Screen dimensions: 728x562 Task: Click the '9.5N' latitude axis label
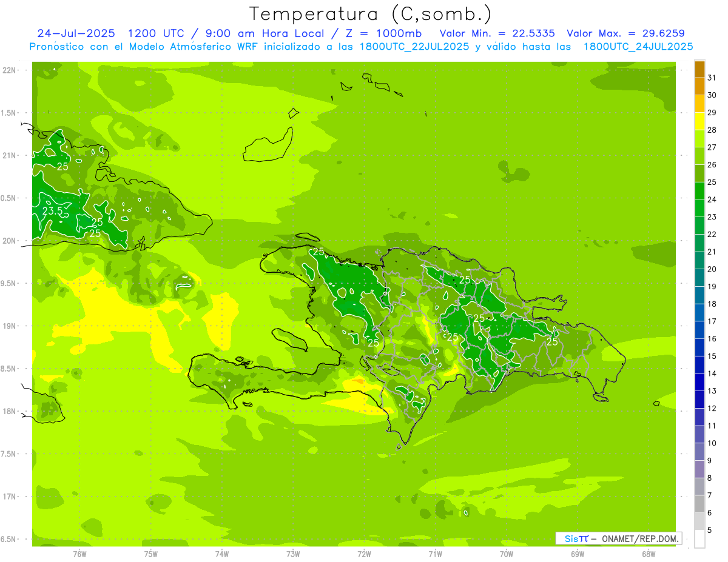pyautogui.click(x=9, y=283)
